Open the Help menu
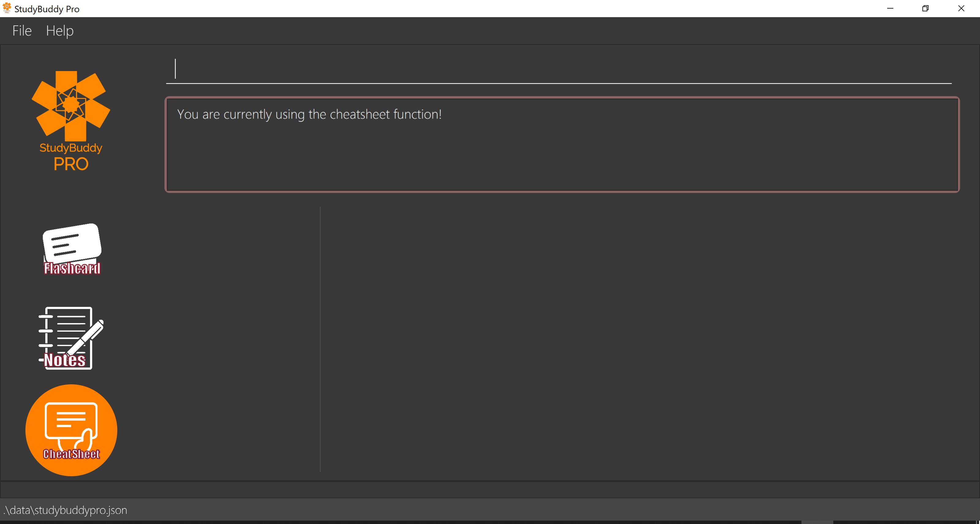 (60, 31)
